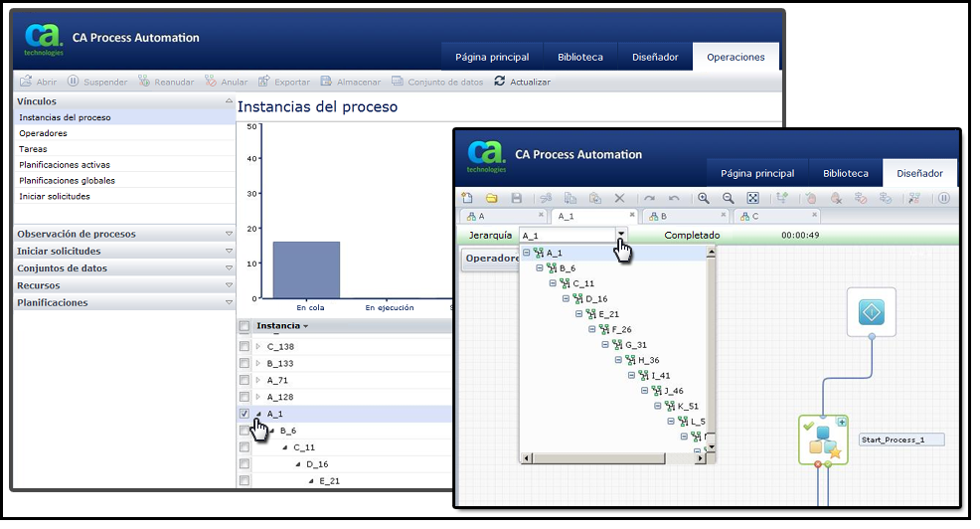The height and width of the screenshot is (529, 980).
Task: Click the Copy icon in Diseñador toolbar
Action: point(570,198)
